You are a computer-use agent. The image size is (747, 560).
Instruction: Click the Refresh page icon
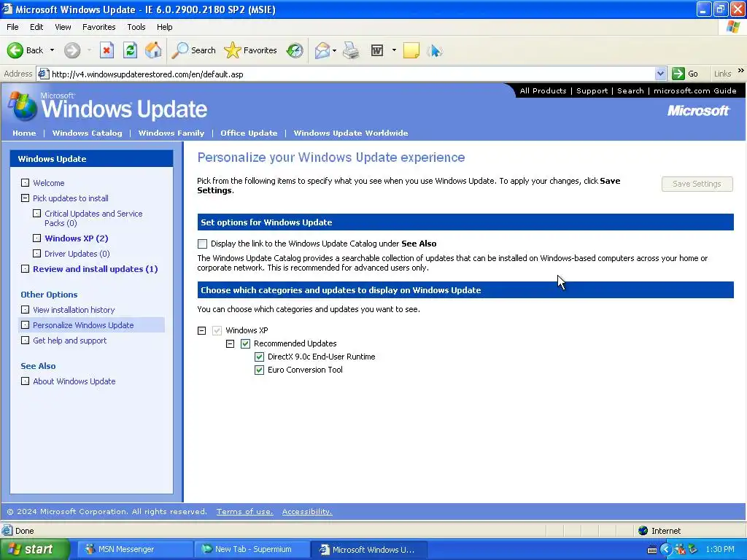click(130, 50)
